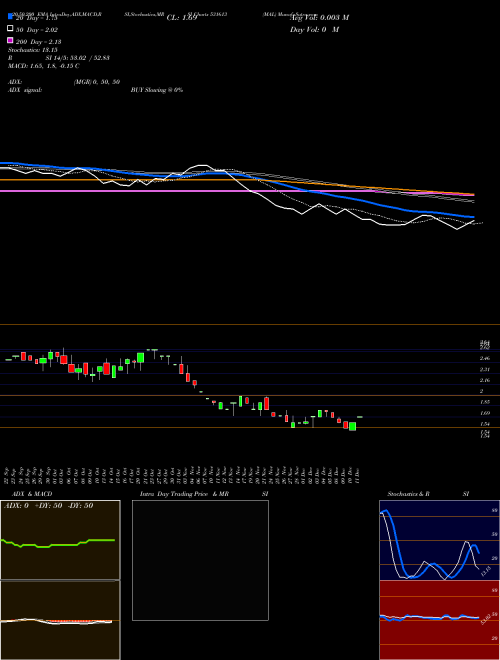500x660 pixels.
Task: Click the rotated 13.15 label in the Stochastics panel
Action: [485, 571]
